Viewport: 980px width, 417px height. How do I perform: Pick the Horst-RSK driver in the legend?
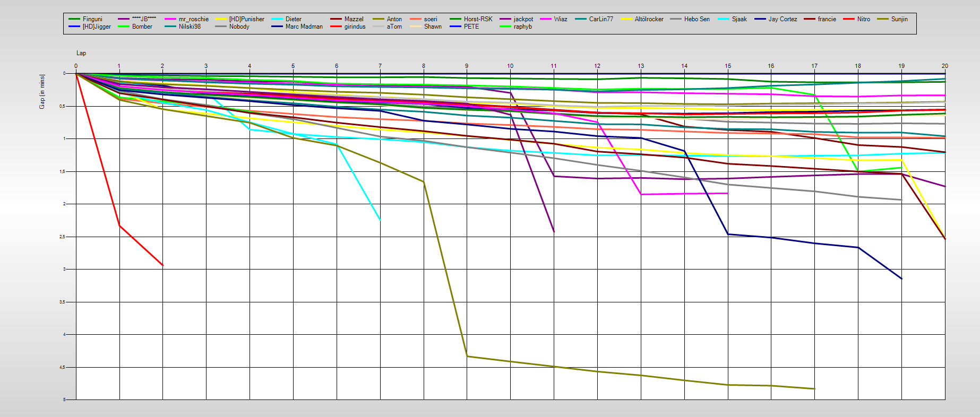tap(478, 19)
